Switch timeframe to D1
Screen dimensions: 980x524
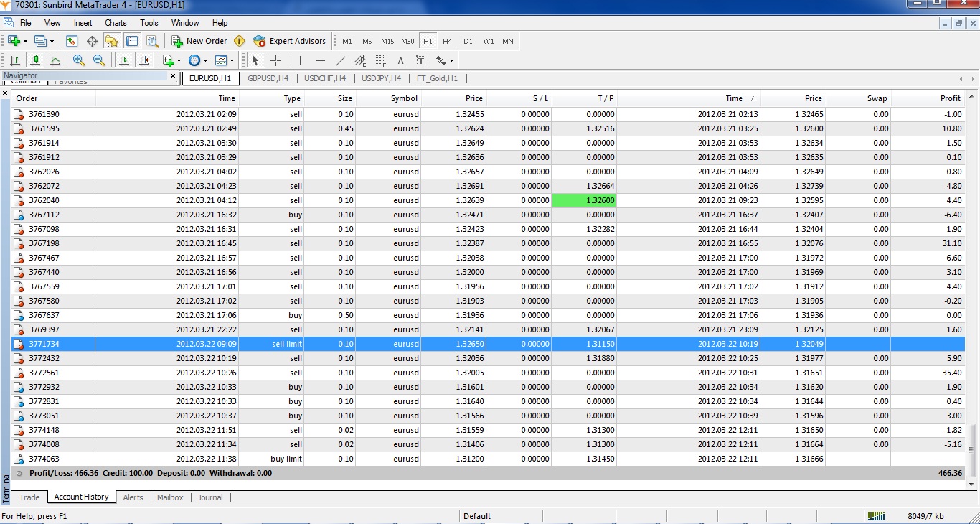[x=468, y=41]
